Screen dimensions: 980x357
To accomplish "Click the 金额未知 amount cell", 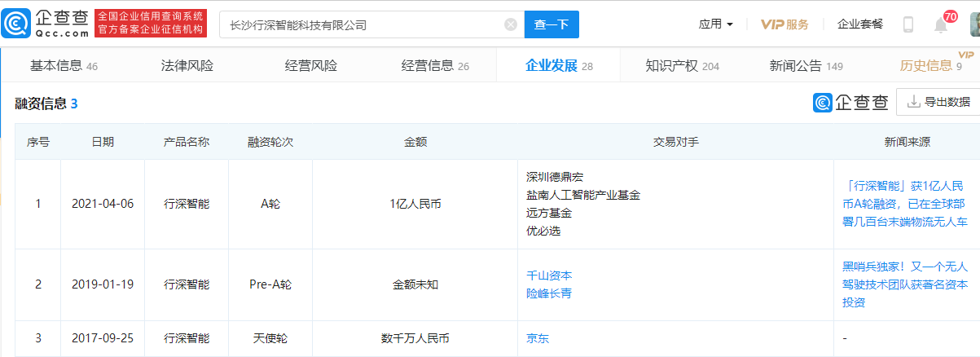I will pos(415,284).
